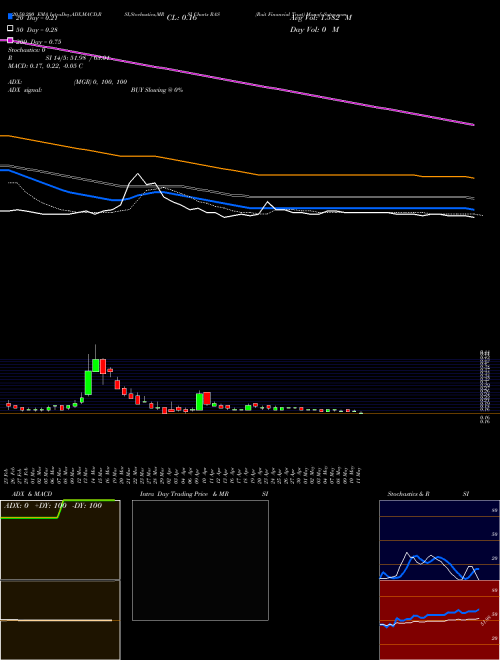Click the 'MACD: 0.17, 0.22, -0.05 C' readout

(45, 66)
